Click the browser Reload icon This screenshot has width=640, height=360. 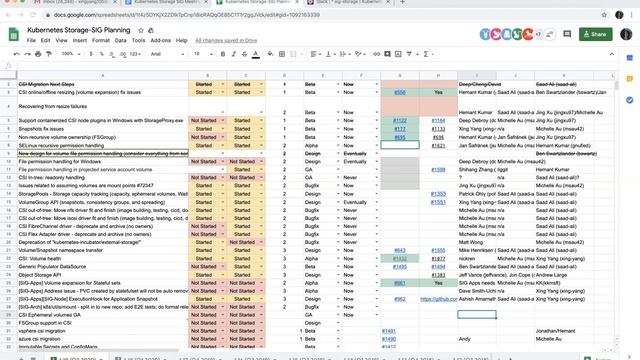pos(33,15)
